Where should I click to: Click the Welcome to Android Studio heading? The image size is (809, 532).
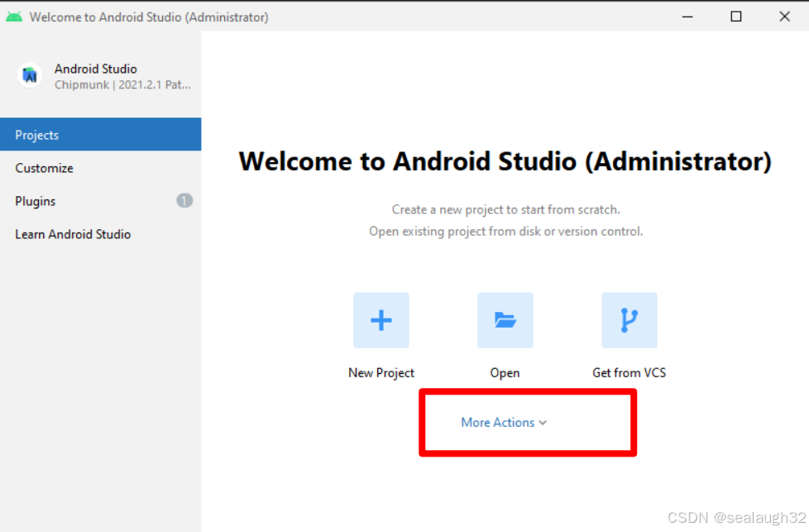[x=505, y=161]
